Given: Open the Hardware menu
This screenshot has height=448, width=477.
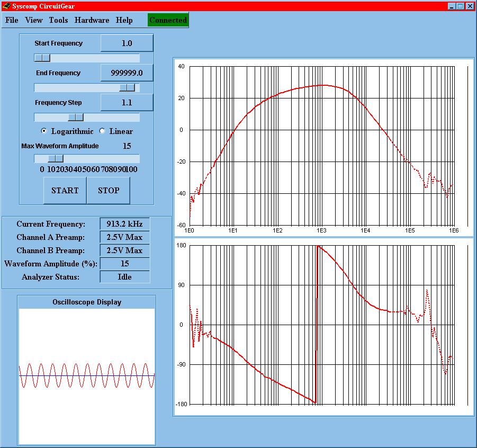Looking at the screenshot, I should pos(92,20).
